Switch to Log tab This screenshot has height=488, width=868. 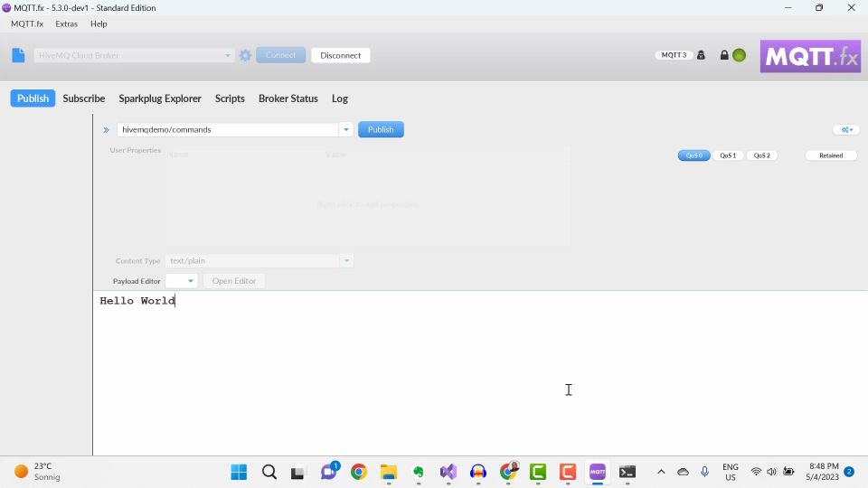(340, 99)
